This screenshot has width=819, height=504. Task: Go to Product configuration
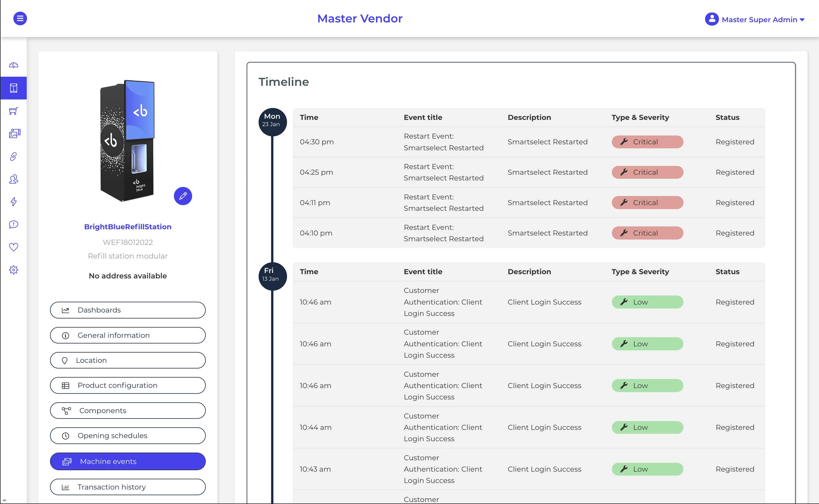(128, 385)
